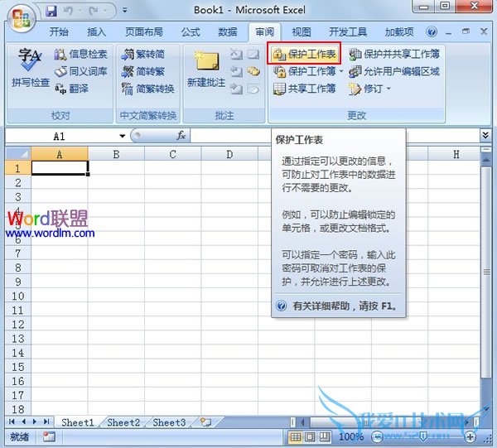Switch to Page Layout view button

[x=310, y=437]
